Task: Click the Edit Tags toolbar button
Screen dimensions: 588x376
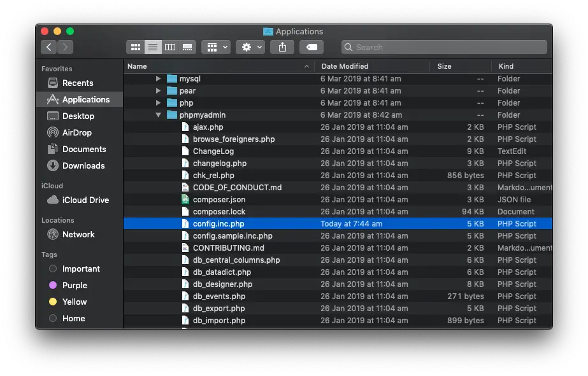Action: click(312, 47)
